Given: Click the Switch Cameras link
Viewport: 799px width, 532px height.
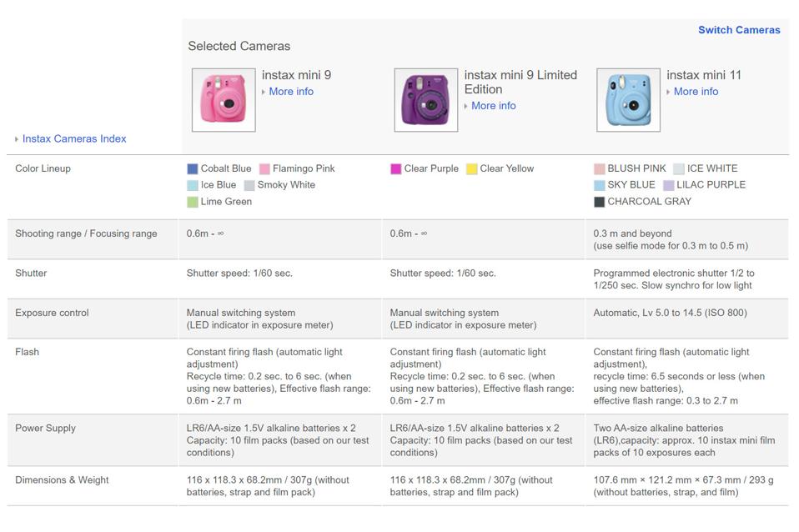Looking at the screenshot, I should 739,30.
